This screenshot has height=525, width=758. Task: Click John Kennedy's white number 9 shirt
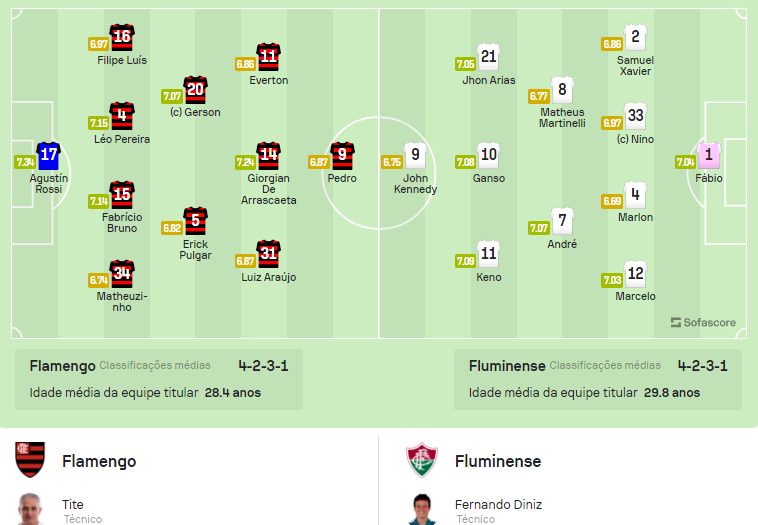point(415,155)
